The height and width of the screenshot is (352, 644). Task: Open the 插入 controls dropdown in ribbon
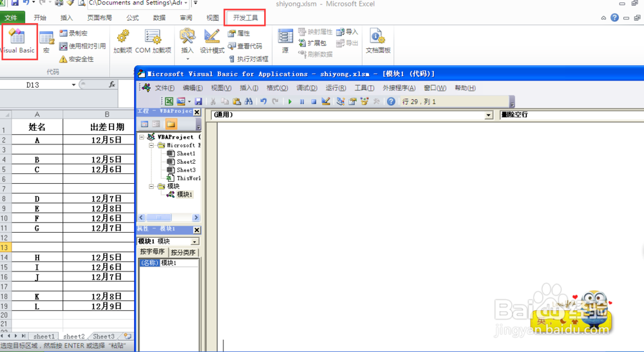(x=187, y=44)
